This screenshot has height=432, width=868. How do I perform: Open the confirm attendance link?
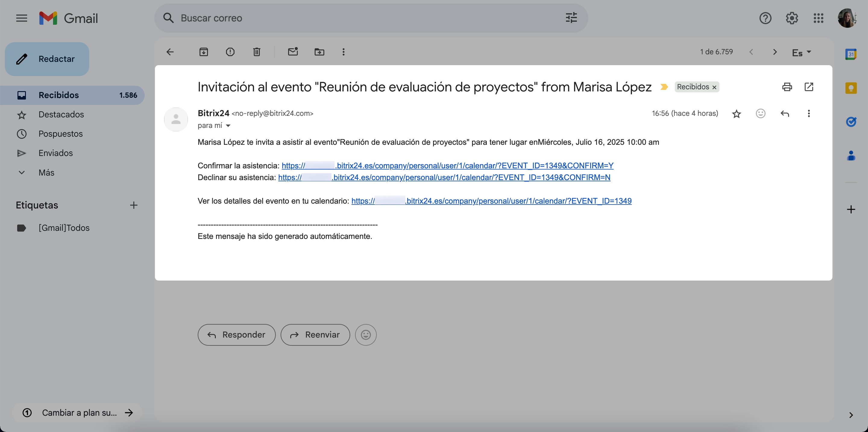[448, 166]
